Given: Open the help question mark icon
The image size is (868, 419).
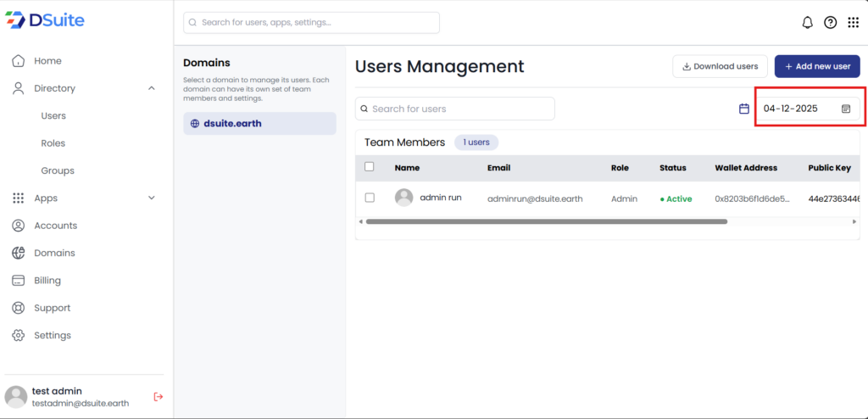Looking at the screenshot, I should 831,23.
